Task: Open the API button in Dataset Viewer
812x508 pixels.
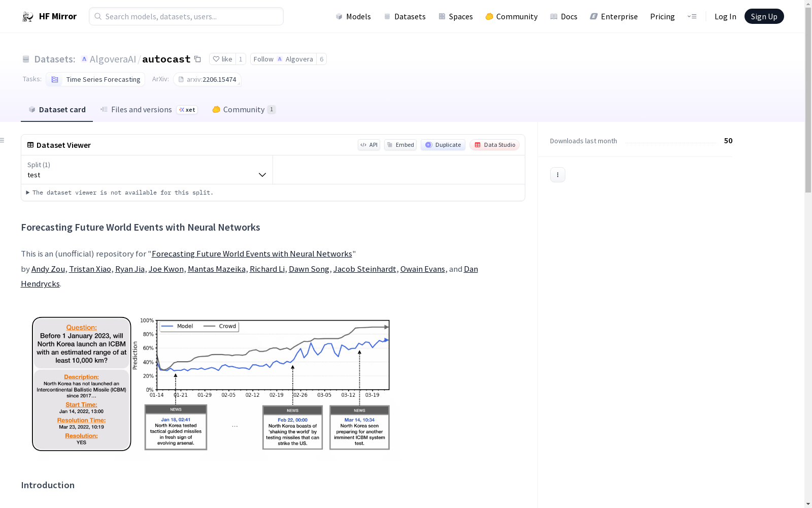Action: [369, 145]
